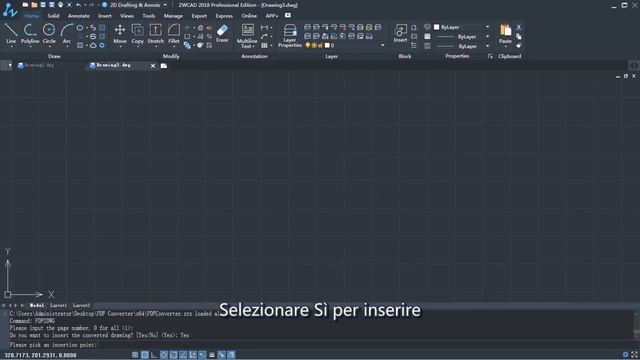This screenshot has height=360, width=640.
Task: Click the Cut scissors icon in Clipboard
Action: [x=518, y=27]
